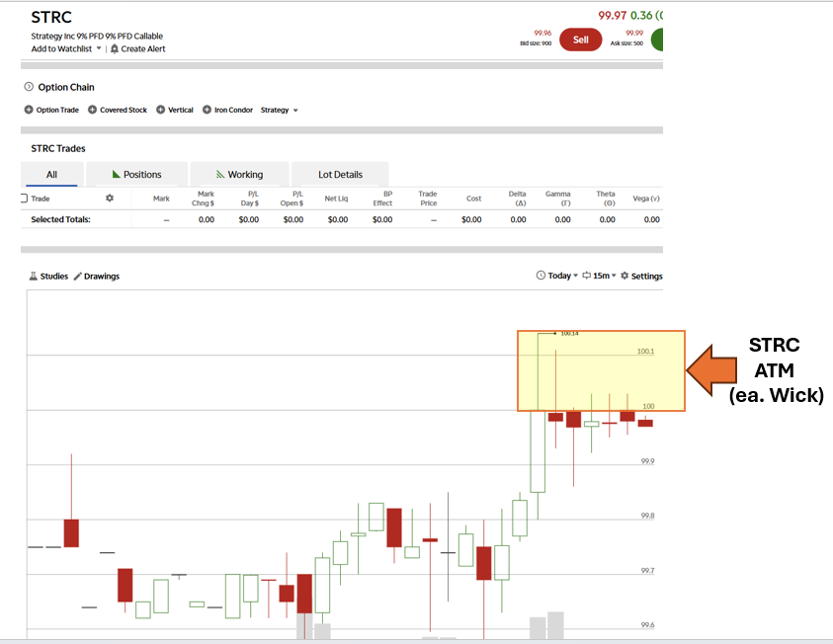Open the Studies menu
The width and height of the screenshot is (833, 644).
[54, 277]
